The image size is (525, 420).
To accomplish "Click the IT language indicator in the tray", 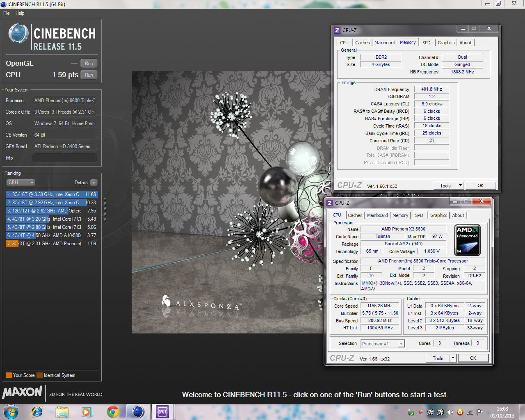I will (398, 411).
